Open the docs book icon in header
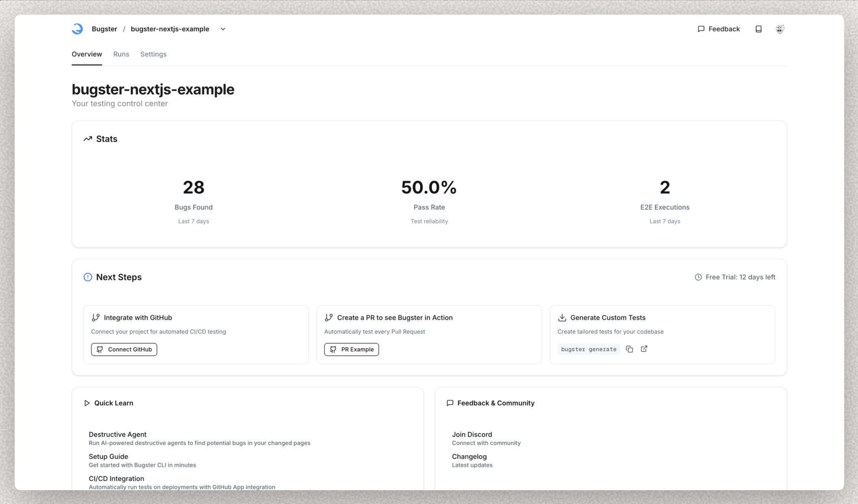The image size is (858, 504). pyautogui.click(x=758, y=29)
